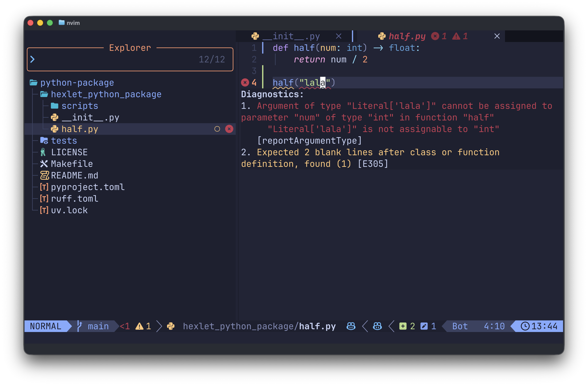This screenshot has height=386, width=588.
Task: Click the first Copilot icon in statusline
Action: coord(351,326)
